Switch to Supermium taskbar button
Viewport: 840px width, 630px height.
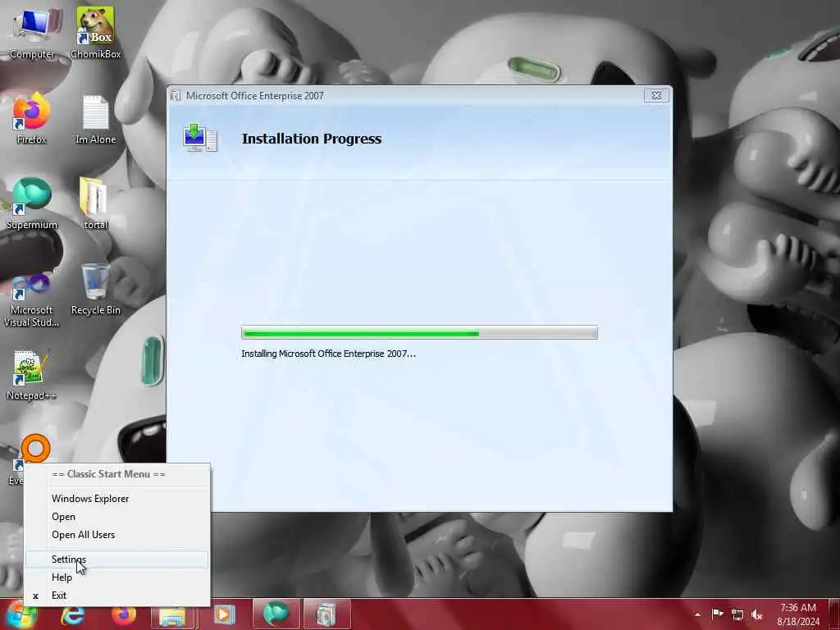276,614
